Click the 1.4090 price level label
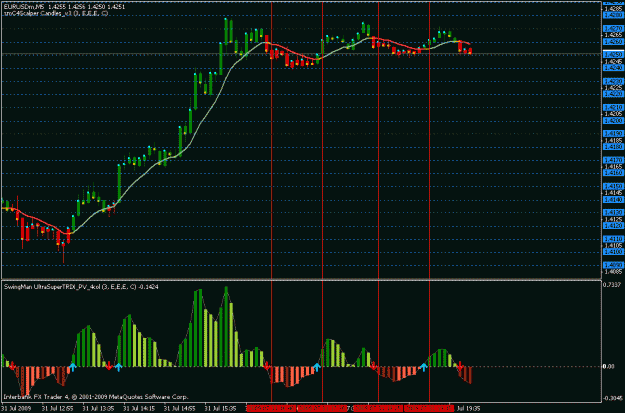The width and height of the screenshot is (625, 413). click(x=613, y=265)
